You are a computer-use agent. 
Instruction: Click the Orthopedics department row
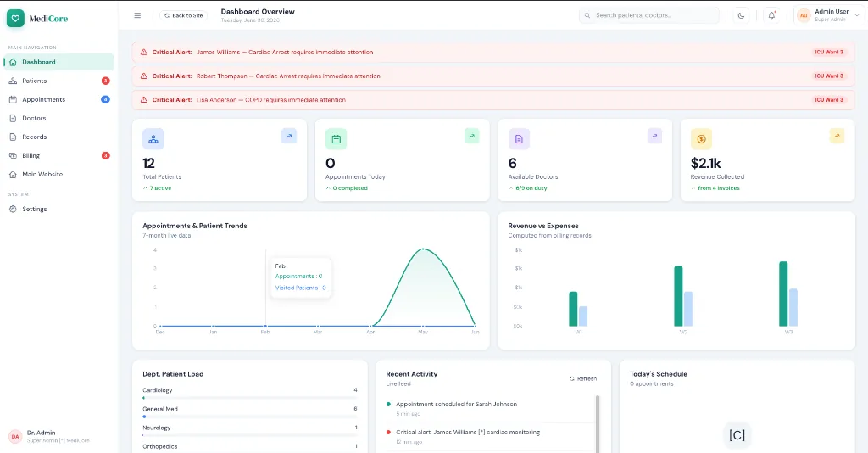[x=250, y=446]
